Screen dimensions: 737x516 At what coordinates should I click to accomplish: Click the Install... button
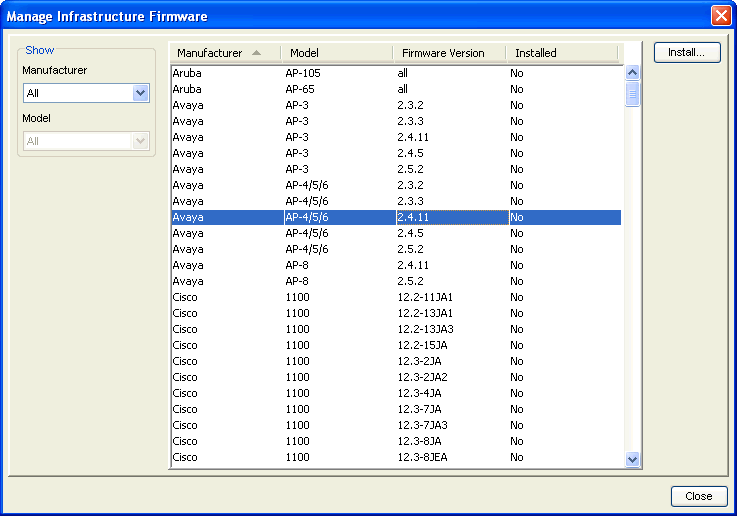click(687, 52)
